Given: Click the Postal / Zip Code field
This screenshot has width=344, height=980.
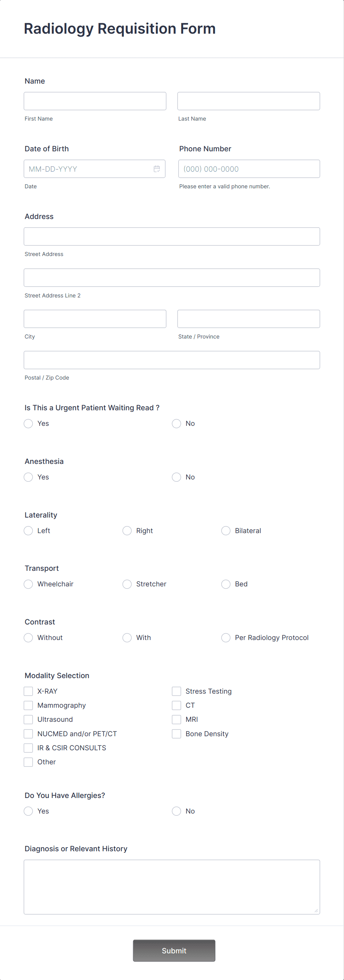Looking at the screenshot, I should [172, 360].
